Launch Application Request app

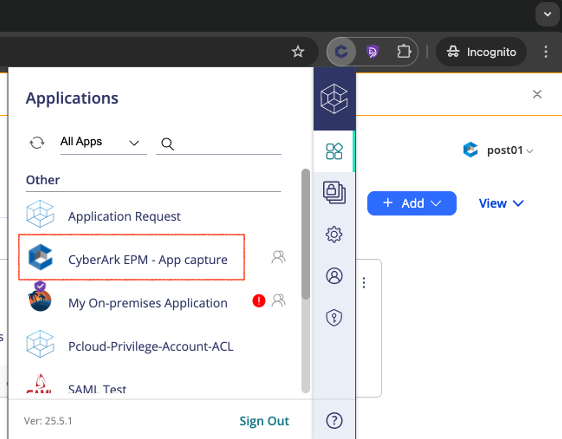(124, 216)
